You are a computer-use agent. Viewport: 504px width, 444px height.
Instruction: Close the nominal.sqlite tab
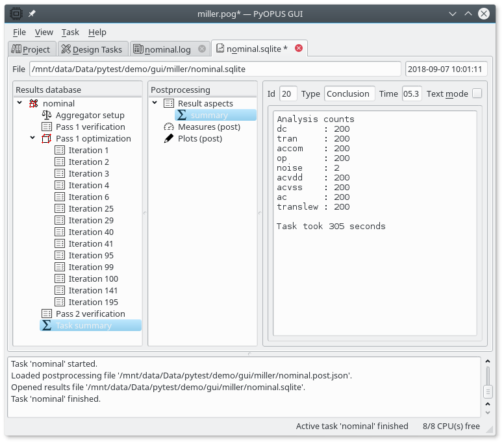click(299, 48)
